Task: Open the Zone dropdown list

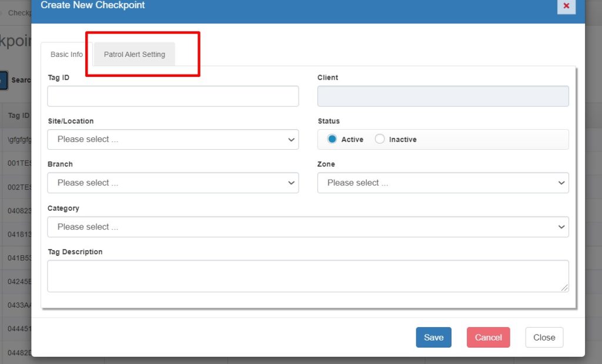Action: [443, 183]
